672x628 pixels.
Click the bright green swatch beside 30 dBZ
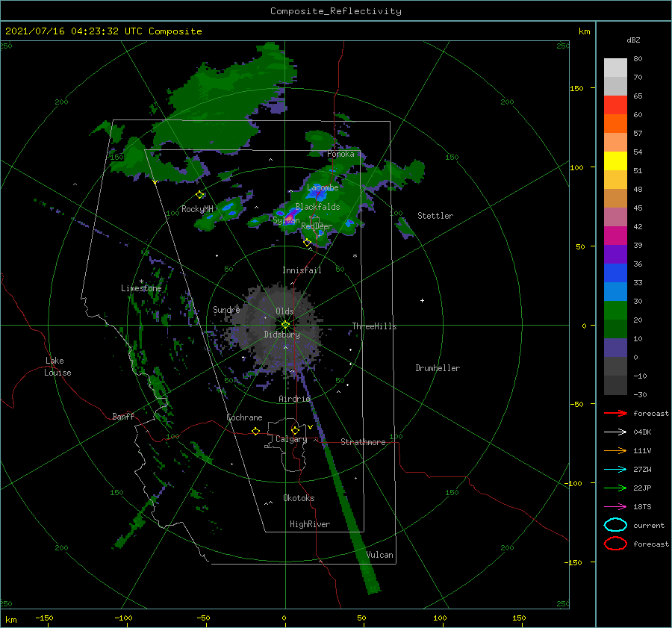tap(615, 310)
